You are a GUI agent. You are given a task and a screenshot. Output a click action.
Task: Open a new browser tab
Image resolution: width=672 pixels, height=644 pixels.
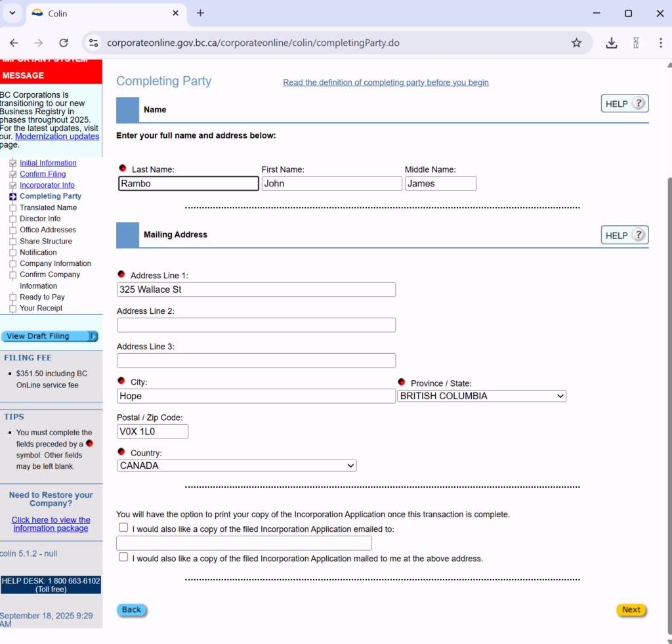200,13
